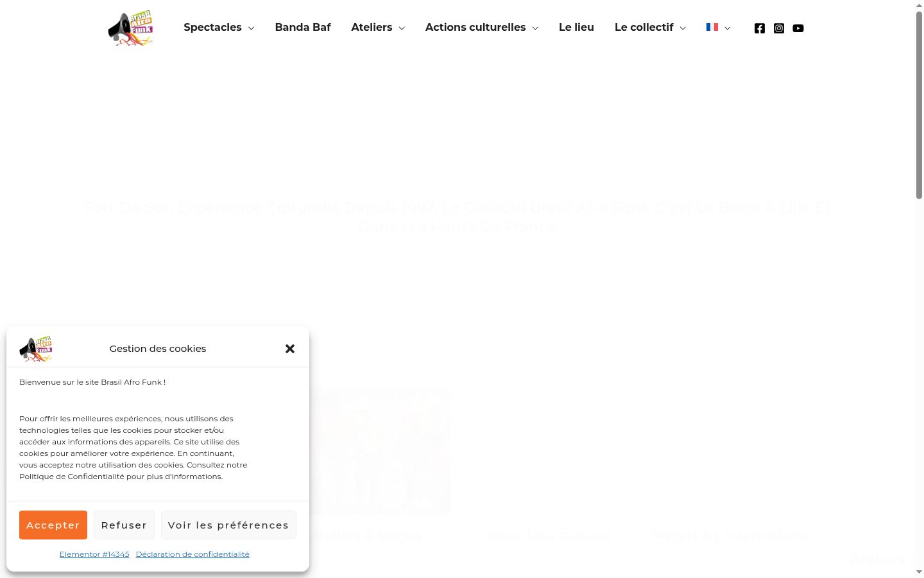924x578 pixels.
Task: Close the cookie management dialog
Action: [x=290, y=349]
